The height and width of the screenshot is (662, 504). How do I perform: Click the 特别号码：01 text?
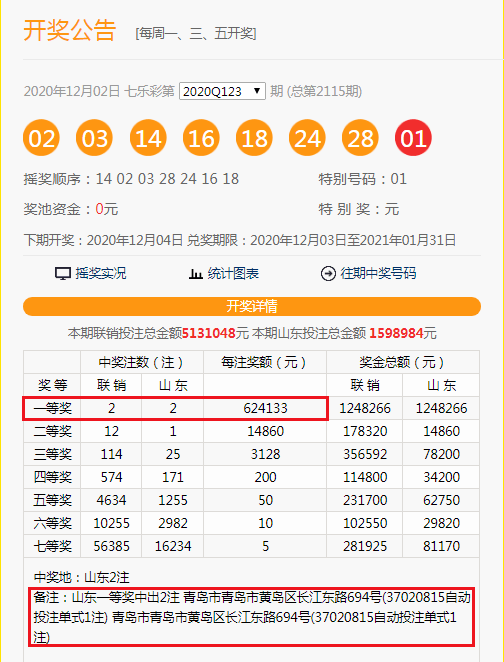pyautogui.click(x=363, y=179)
